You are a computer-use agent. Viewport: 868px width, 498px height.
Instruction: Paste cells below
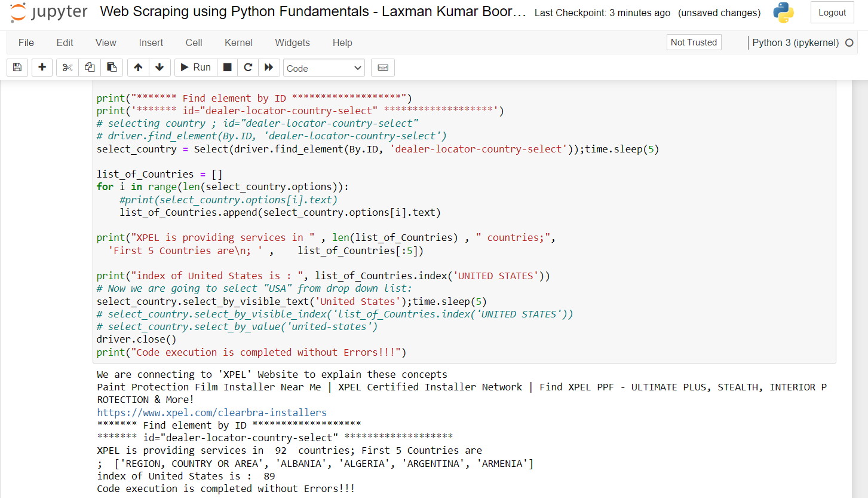pos(112,68)
